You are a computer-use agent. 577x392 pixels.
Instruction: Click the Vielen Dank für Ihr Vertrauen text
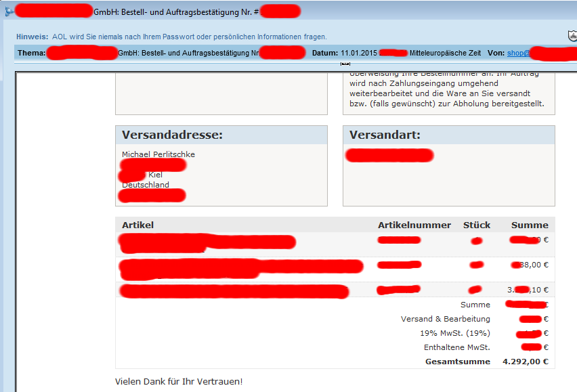point(179,382)
